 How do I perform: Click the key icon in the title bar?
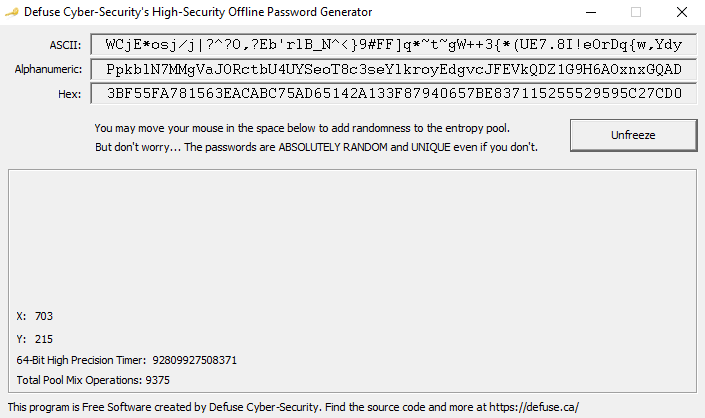[12, 12]
